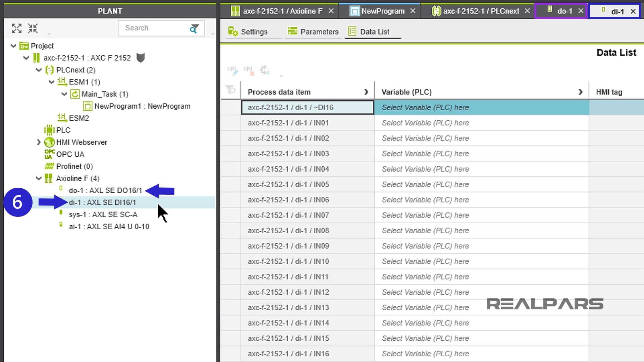Click the HMI tag column header

click(x=616, y=92)
